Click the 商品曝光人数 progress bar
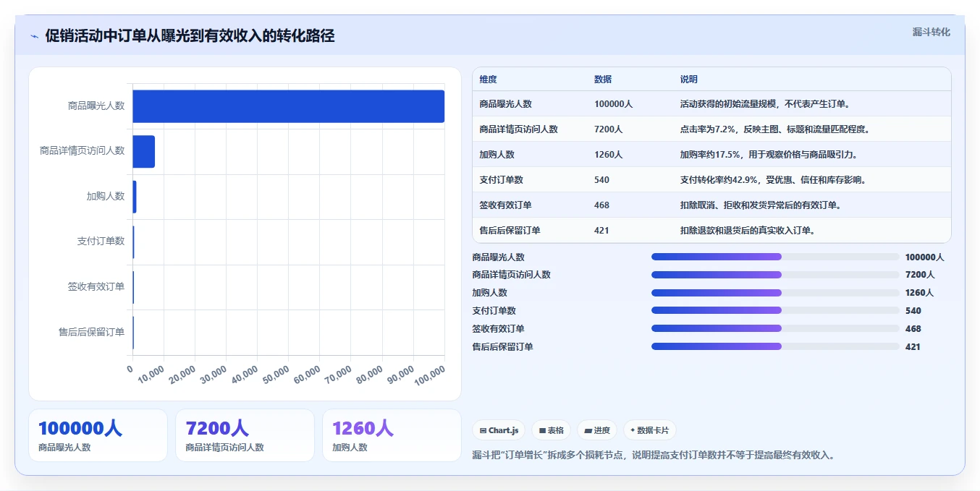The width and height of the screenshot is (980, 491). pos(775,257)
